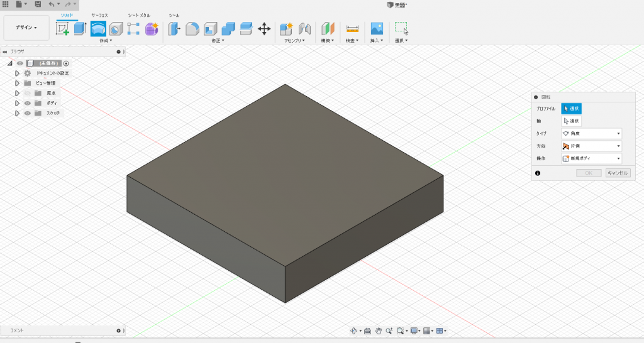Select the Rectangular Pattern tool
This screenshot has height=343, width=644.
[x=133, y=29]
